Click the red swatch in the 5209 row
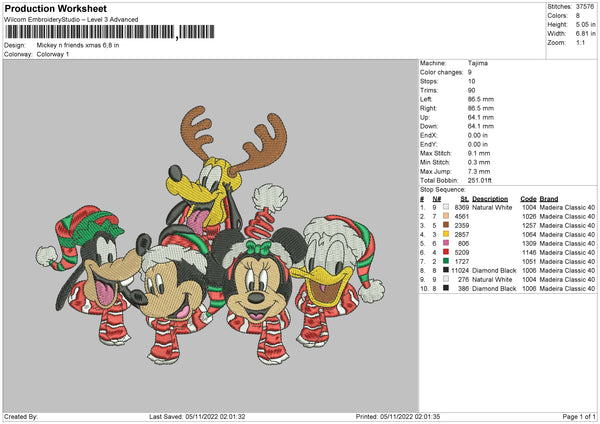 (x=446, y=252)
